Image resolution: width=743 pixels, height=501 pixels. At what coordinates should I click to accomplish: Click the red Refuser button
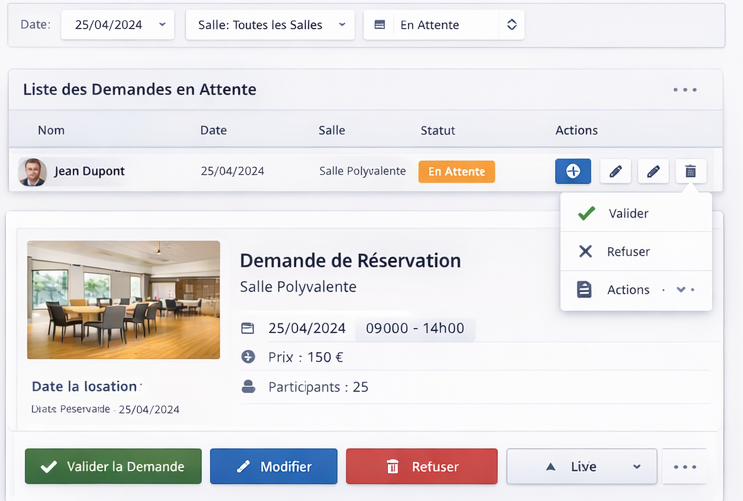(422, 466)
